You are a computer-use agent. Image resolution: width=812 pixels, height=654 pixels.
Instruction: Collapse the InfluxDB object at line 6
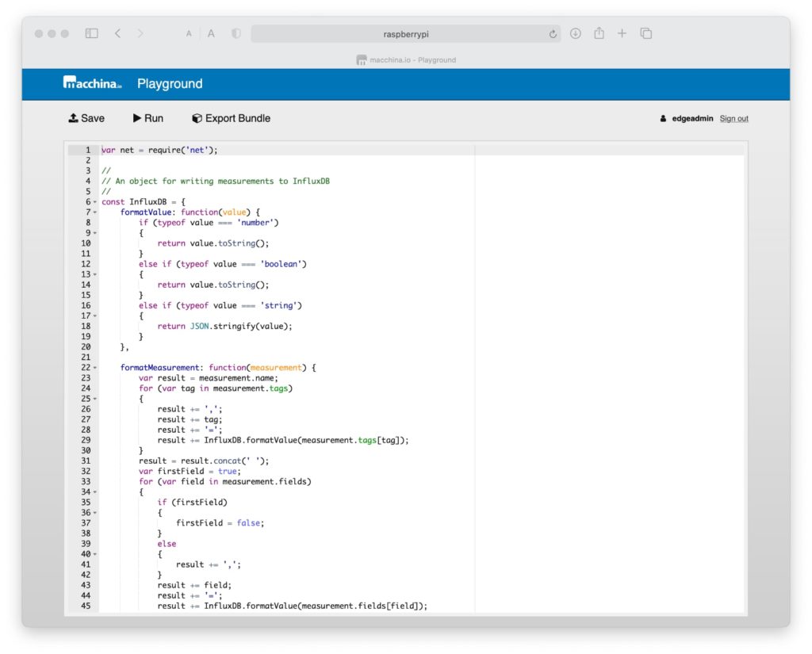(95, 201)
